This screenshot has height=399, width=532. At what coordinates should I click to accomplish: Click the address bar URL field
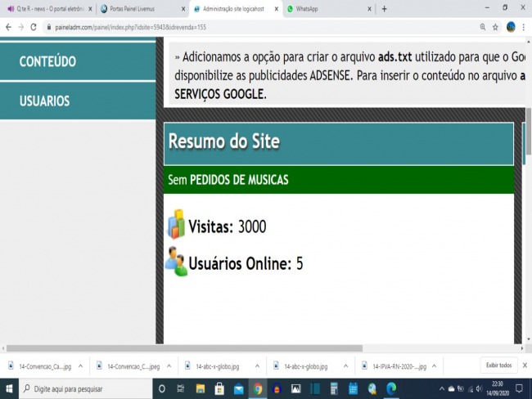(246, 27)
